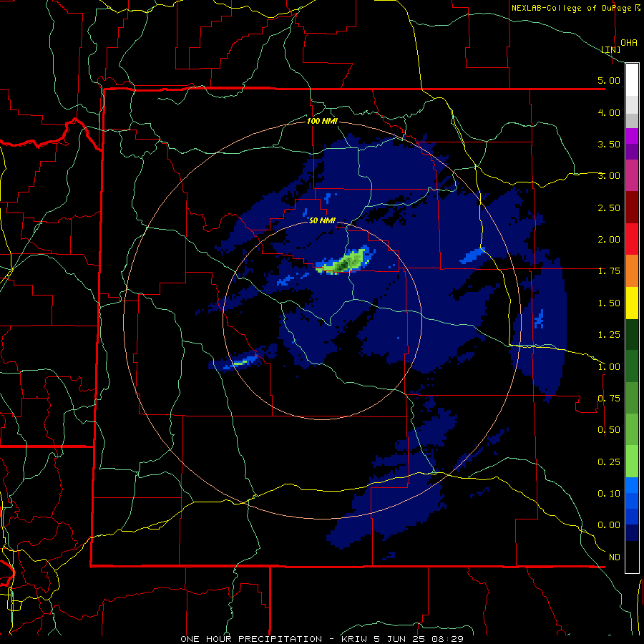The height and width of the screenshot is (644, 644).
Task: Click the 0.50 legend value
Action: (609, 430)
